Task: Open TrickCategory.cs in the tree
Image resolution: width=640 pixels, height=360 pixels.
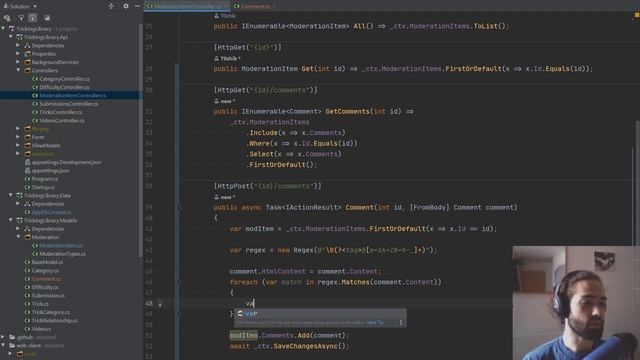Action: pyautogui.click(x=51, y=312)
